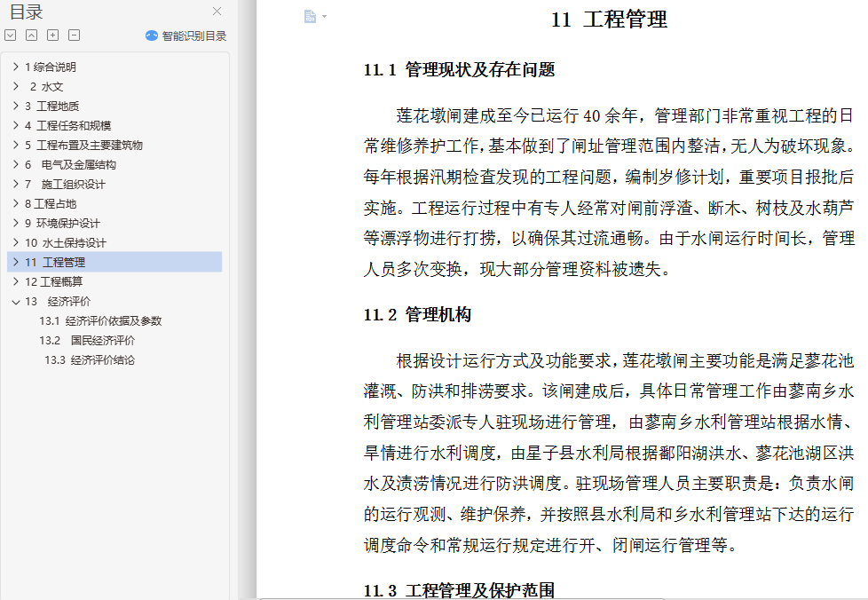
Task: Click the document page icon near the heading
Action: tap(310, 17)
